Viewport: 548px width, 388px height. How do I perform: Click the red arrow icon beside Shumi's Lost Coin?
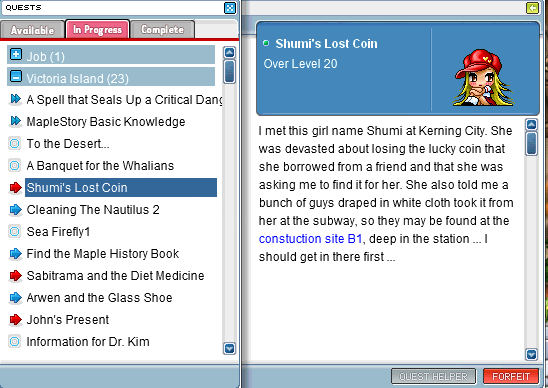[x=15, y=188]
